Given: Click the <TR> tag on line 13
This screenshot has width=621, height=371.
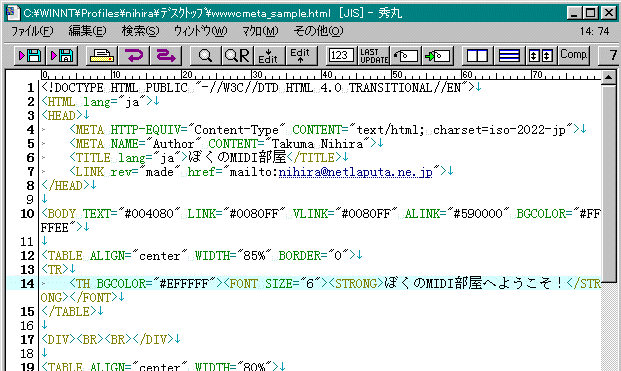Looking at the screenshot, I should (55, 270).
